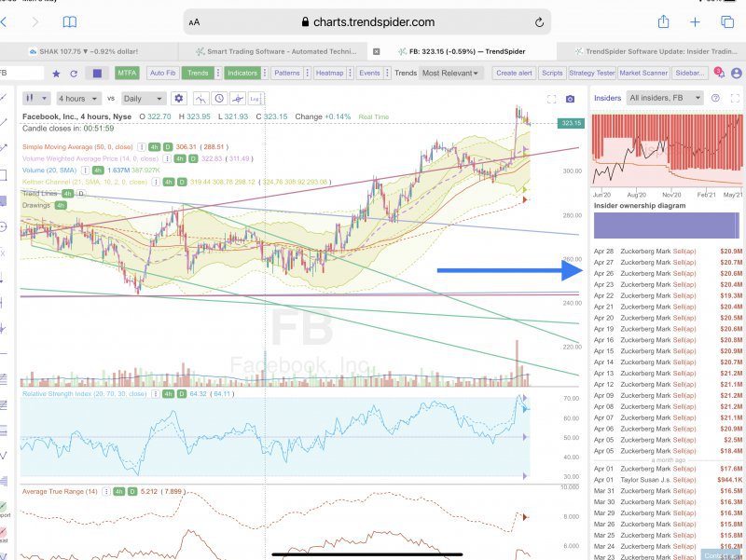
Task: Toggle the Log scale button
Action: click(x=256, y=99)
